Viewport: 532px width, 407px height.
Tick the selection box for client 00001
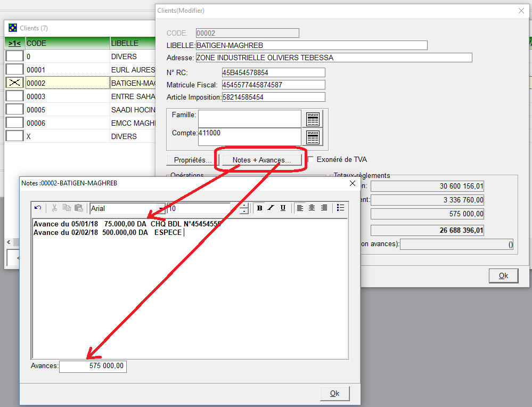[14, 70]
